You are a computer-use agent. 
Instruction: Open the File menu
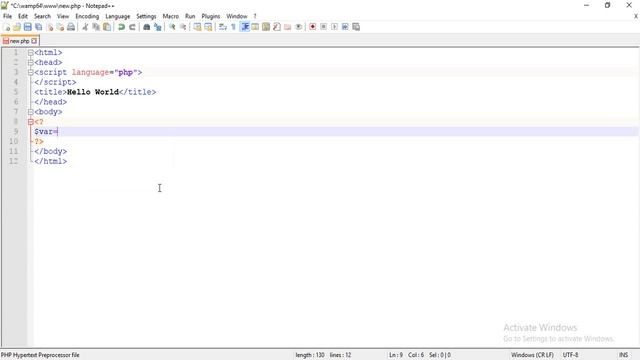(x=7, y=16)
